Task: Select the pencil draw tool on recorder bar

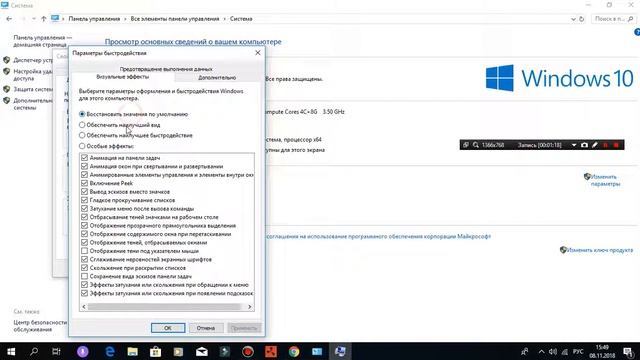Action: coord(595,145)
